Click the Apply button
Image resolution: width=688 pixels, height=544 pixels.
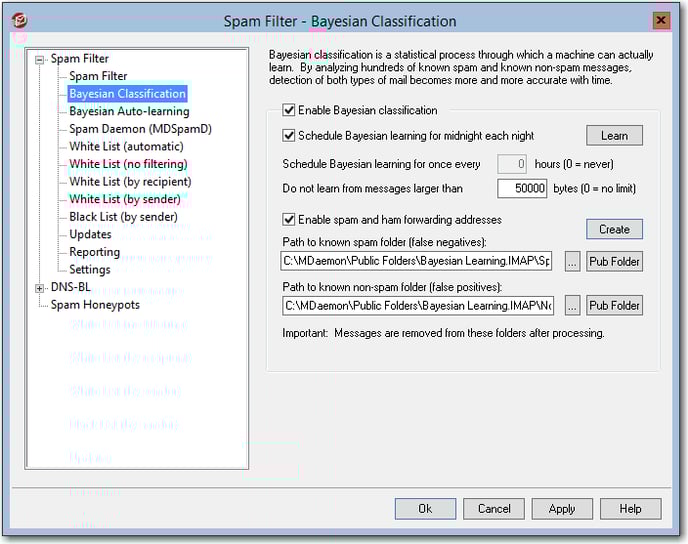point(562,509)
